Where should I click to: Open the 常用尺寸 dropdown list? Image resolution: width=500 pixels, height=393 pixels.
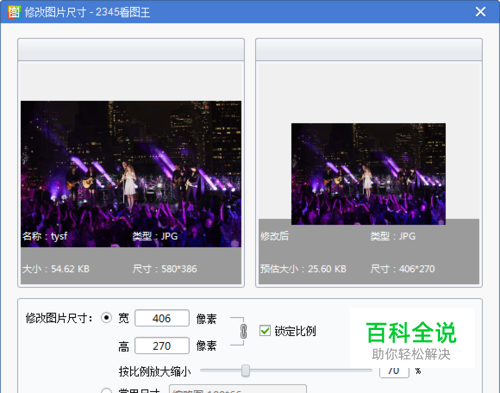(x=238, y=389)
